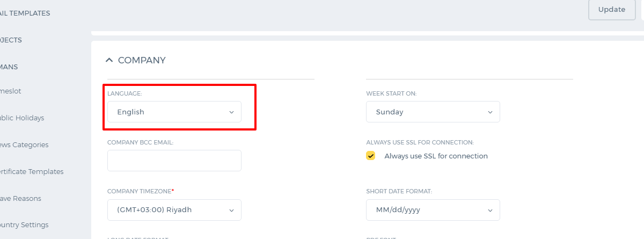Click the Sunday dropdown arrow icon

pos(490,112)
